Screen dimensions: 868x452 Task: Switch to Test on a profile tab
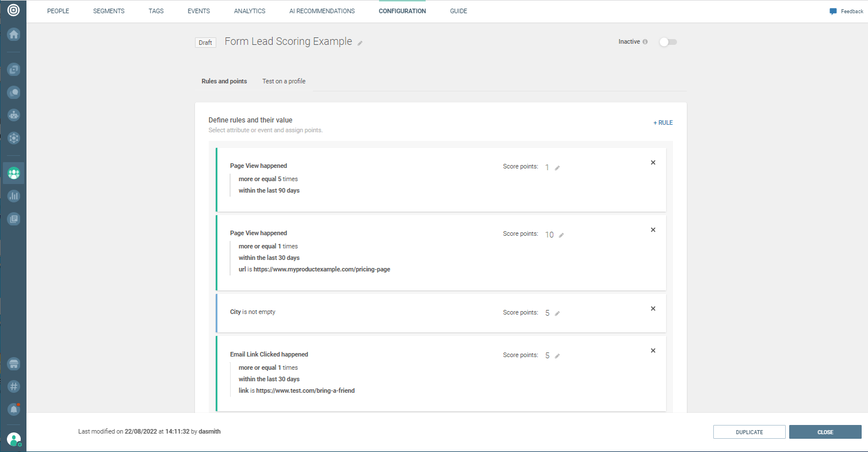point(284,82)
